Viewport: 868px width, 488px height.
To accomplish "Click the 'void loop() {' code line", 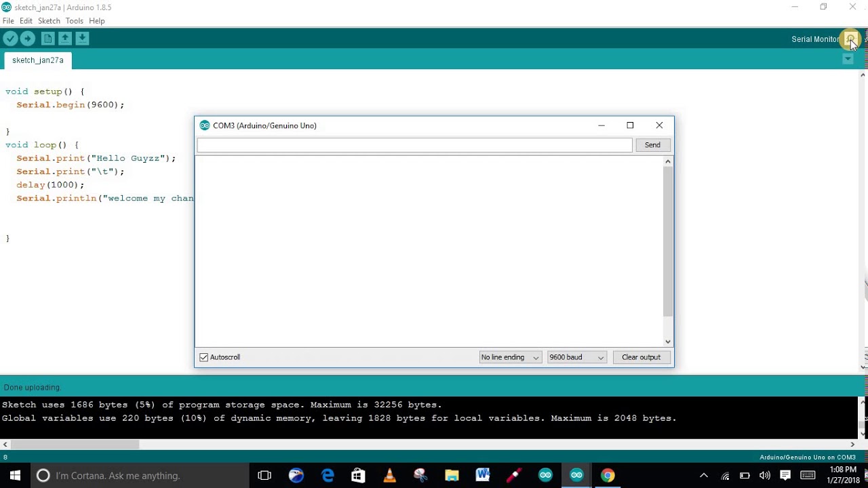I will tap(42, 145).
